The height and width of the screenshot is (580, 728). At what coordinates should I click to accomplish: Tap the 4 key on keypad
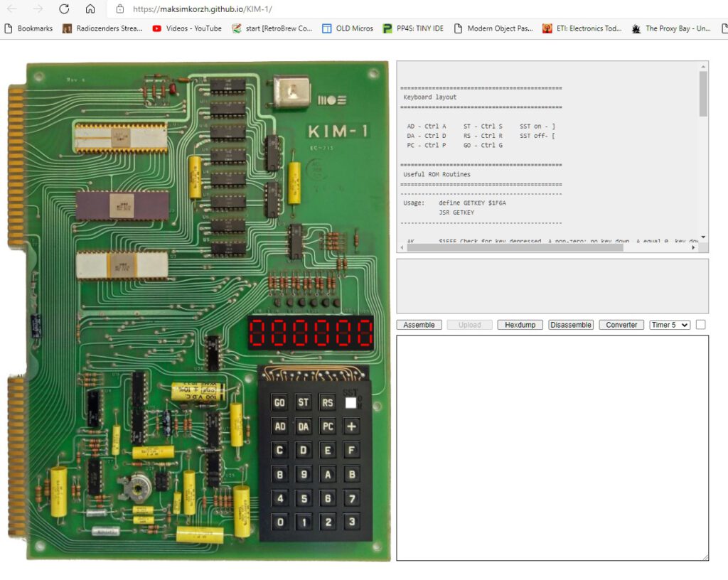[x=280, y=498]
